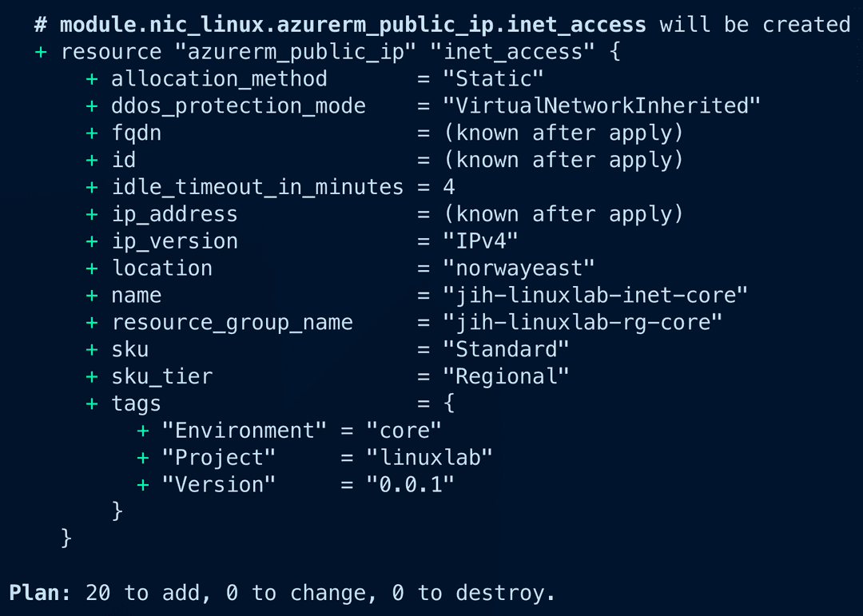Image resolution: width=863 pixels, height=616 pixels.
Task: Click the "linuxlab" Project tag value
Action: (429, 458)
